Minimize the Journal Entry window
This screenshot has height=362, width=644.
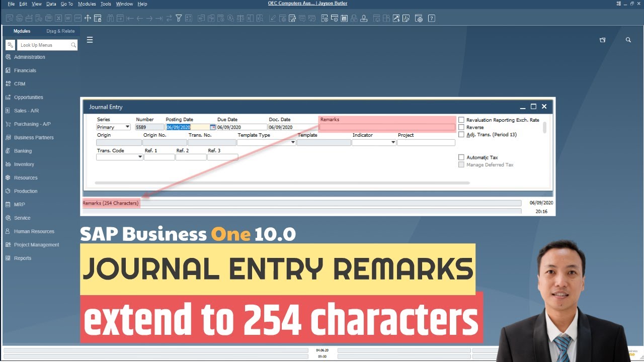point(523,107)
